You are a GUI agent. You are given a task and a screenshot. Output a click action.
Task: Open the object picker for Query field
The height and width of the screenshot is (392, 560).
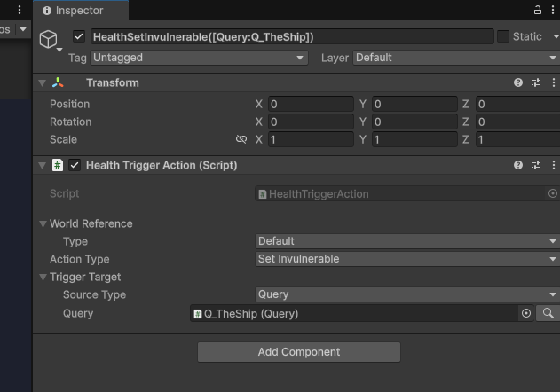click(526, 313)
